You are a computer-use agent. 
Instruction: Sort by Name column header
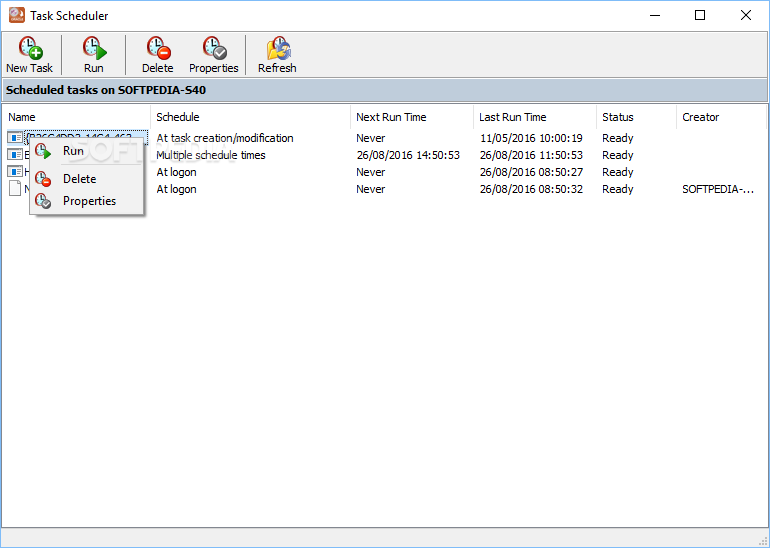click(77, 117)
